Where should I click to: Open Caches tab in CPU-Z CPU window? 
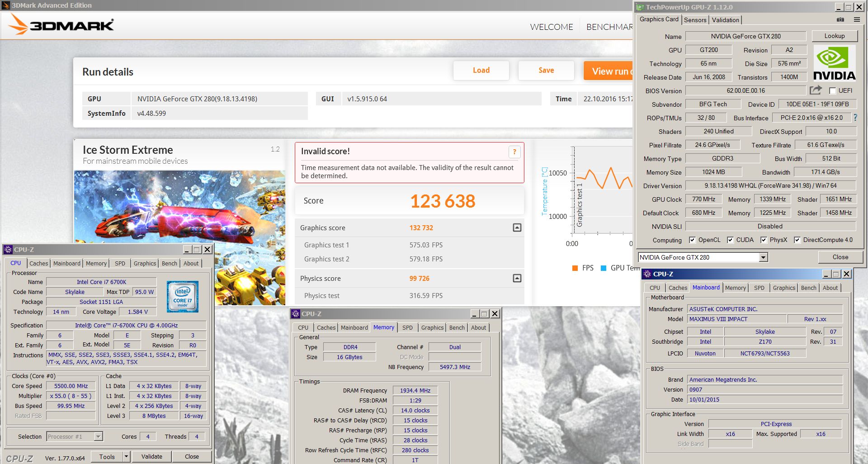point(39,263)
